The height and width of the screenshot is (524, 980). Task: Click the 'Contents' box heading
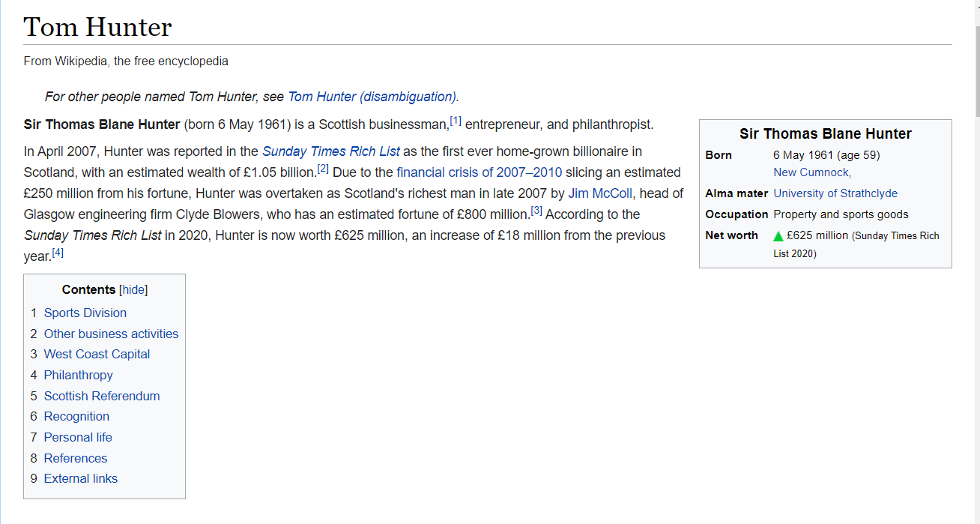88,290
